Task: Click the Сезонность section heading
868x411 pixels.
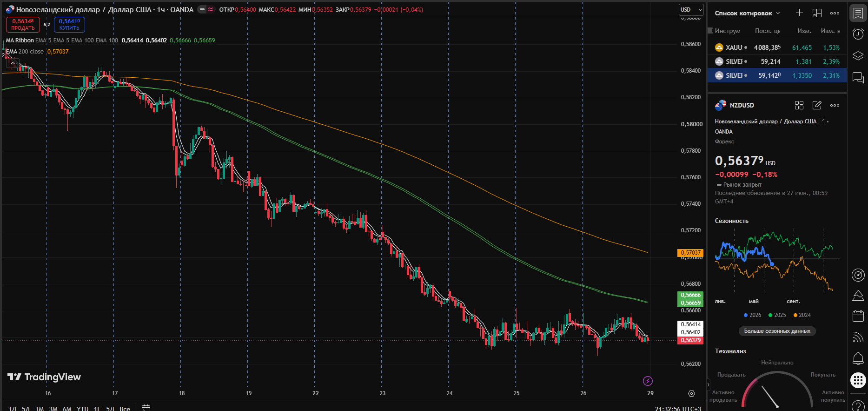Action: coord(732,221)
